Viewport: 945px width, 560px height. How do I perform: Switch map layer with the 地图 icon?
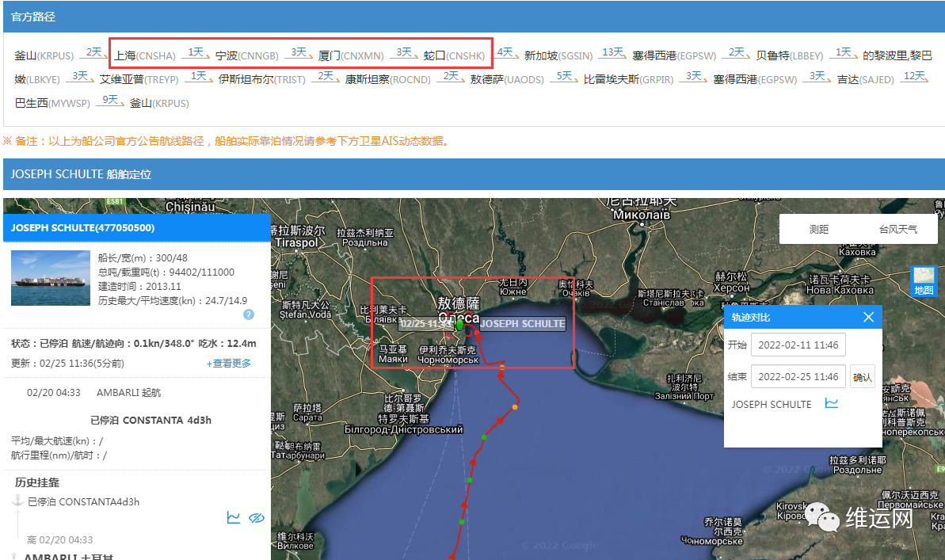[924, 281]
